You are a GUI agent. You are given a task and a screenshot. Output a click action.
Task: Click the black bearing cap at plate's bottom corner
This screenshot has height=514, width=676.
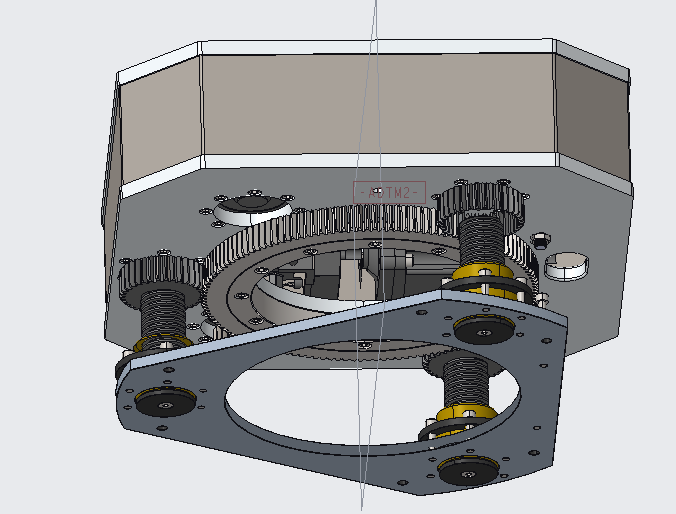(x=469, y=470)
